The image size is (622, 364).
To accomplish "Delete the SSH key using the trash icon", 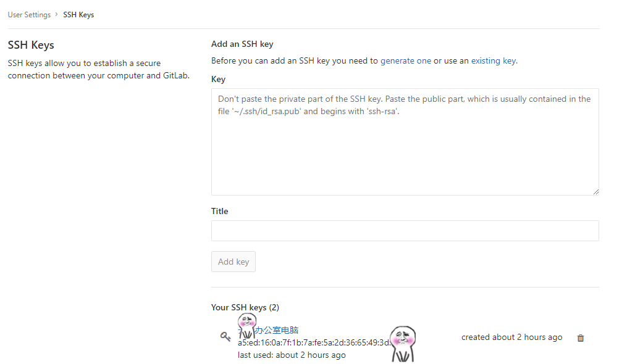I will pyautogui.click(x=580, y=338).
